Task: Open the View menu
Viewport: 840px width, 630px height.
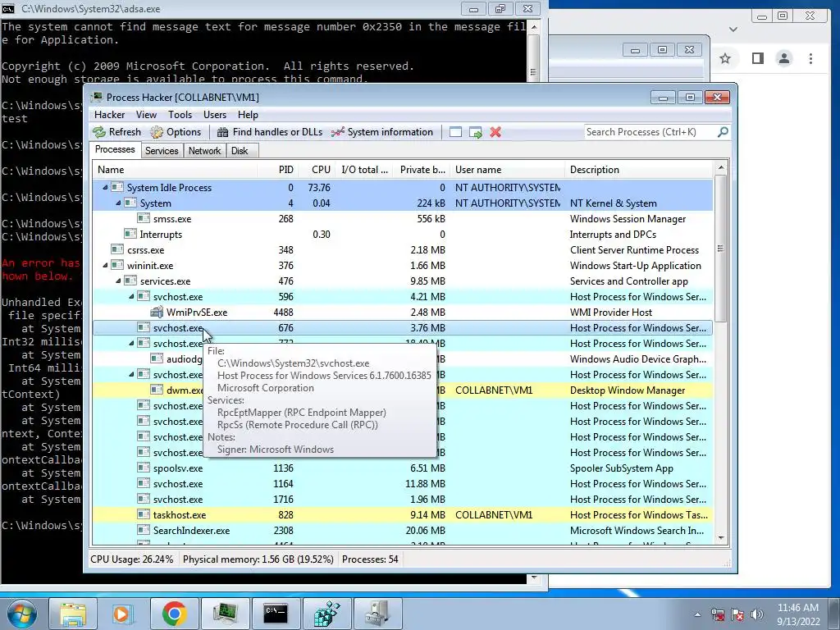Action: click(146, 115)
